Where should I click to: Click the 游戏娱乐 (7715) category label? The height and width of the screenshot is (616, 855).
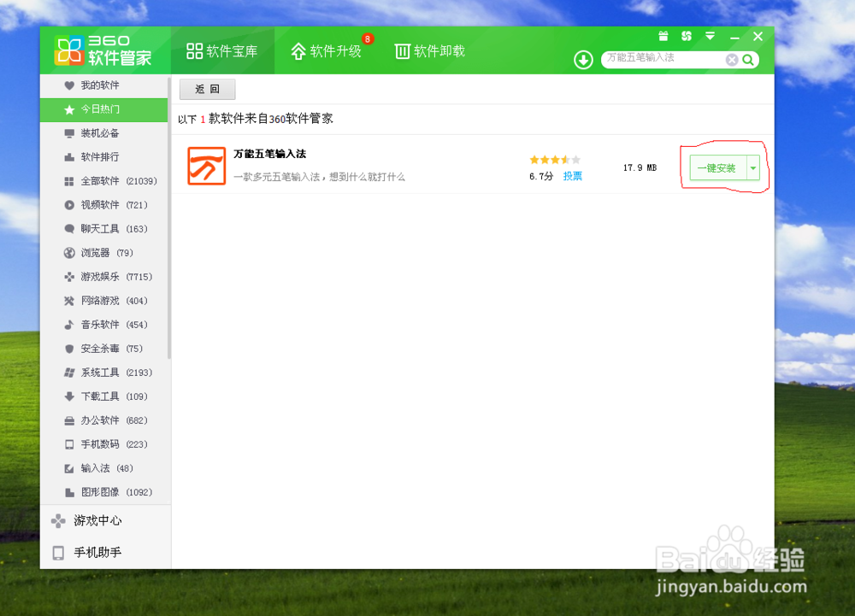[116, 277]
